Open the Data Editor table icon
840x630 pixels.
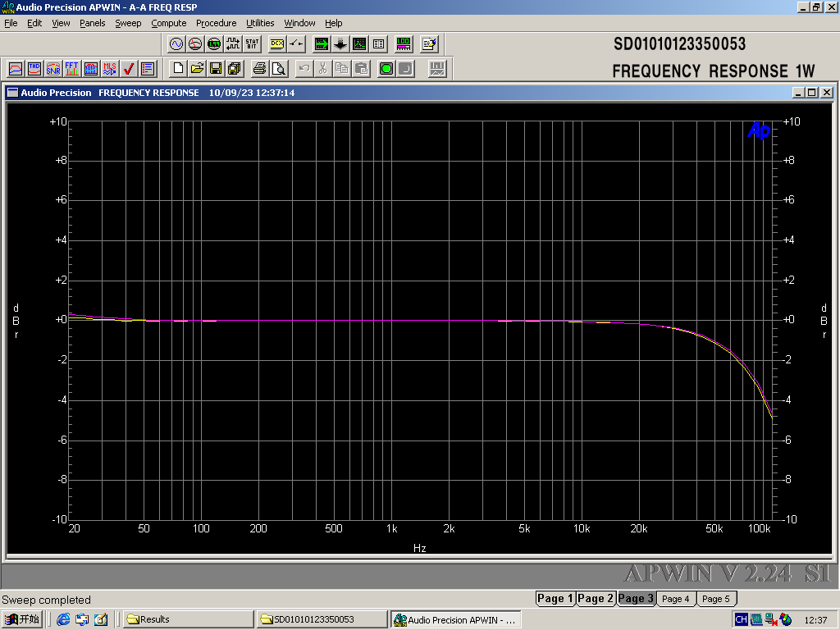click(378, 44)
